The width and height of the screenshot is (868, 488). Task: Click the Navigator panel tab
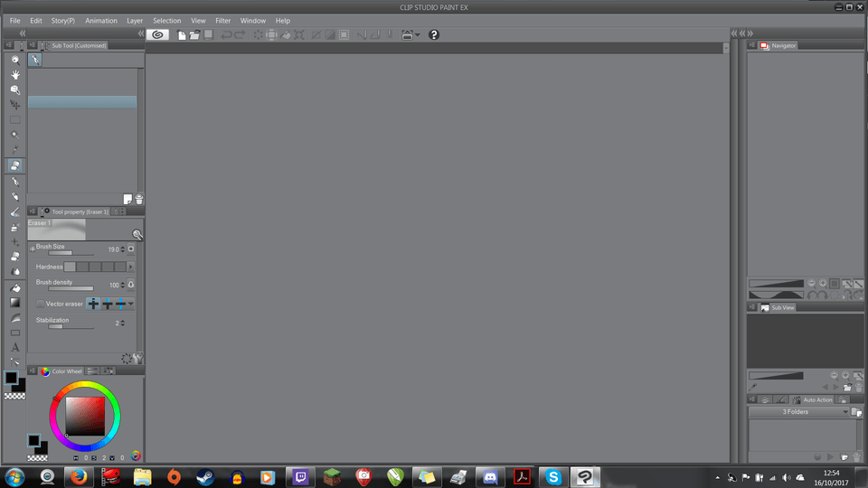point(778,45)
